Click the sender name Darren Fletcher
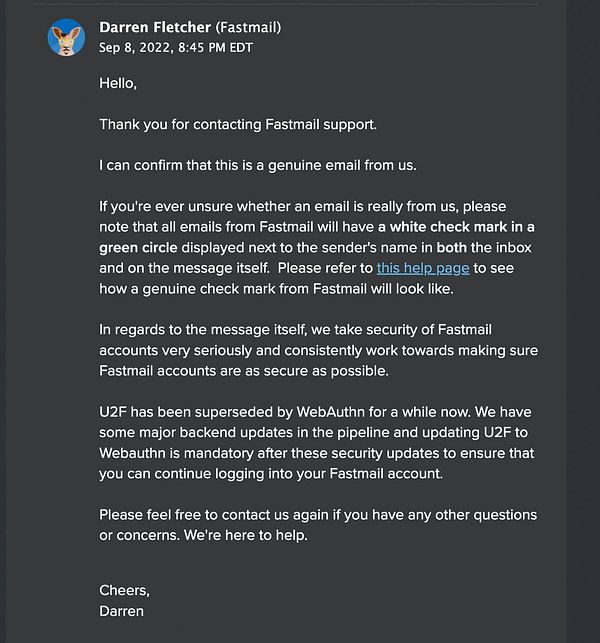Image resolution: width=600 pixels, height=643 pixels. [x=155, y=27]
